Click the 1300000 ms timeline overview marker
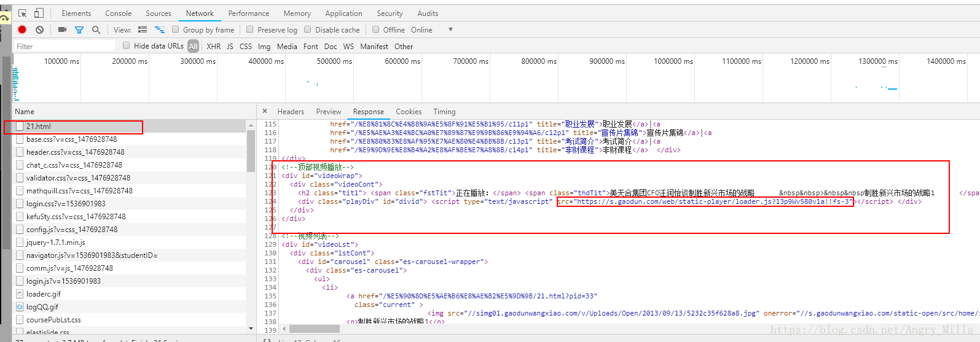 (x=877, y=61)
